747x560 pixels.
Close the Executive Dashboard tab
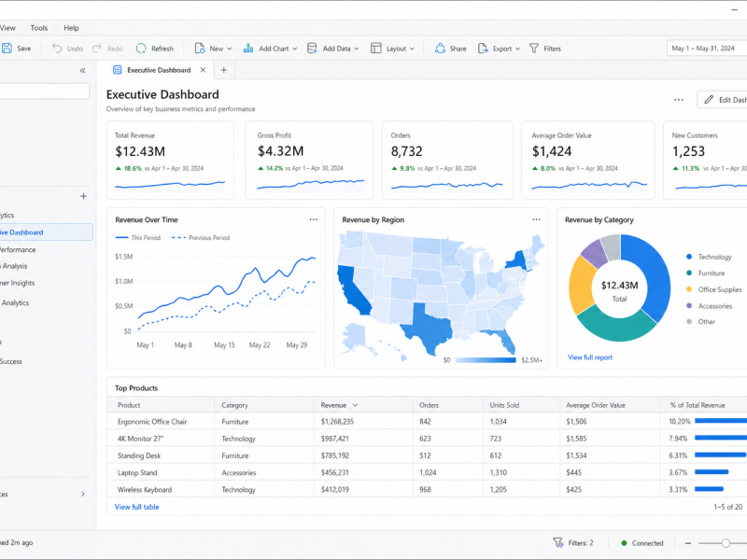click(x=203, y=70)
